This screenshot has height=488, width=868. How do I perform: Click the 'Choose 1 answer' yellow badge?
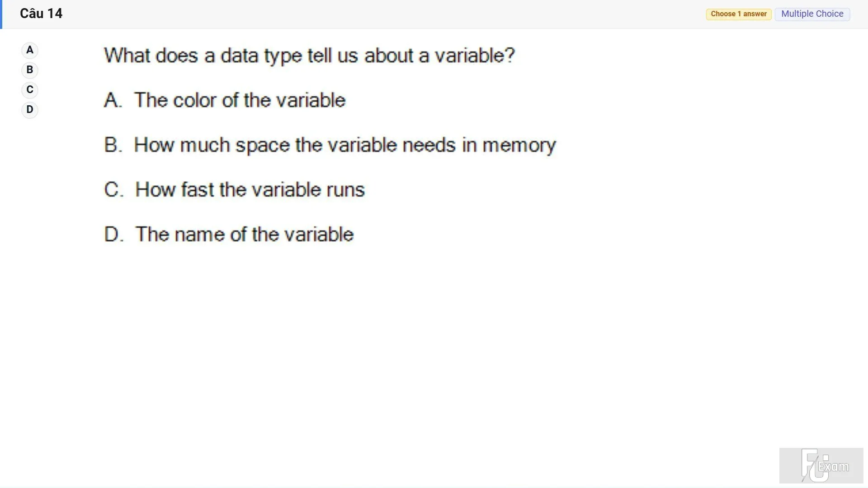click(739, 14)
